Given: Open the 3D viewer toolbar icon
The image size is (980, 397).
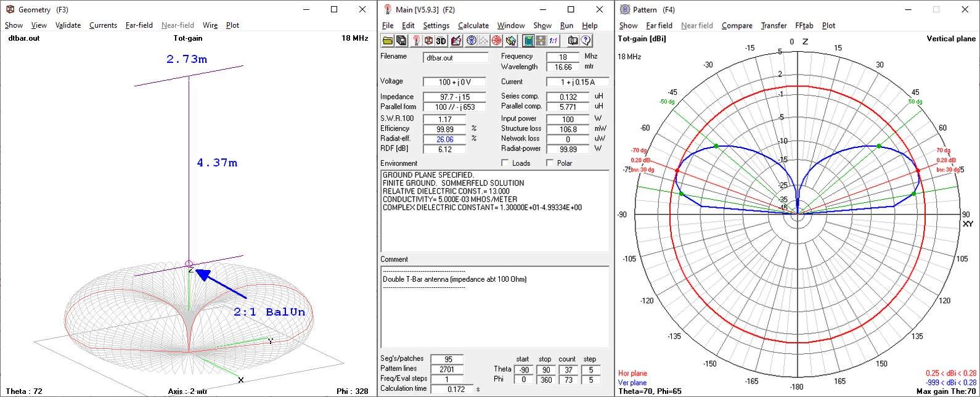Looking at the screenshot, I should [x=441, y=41].
